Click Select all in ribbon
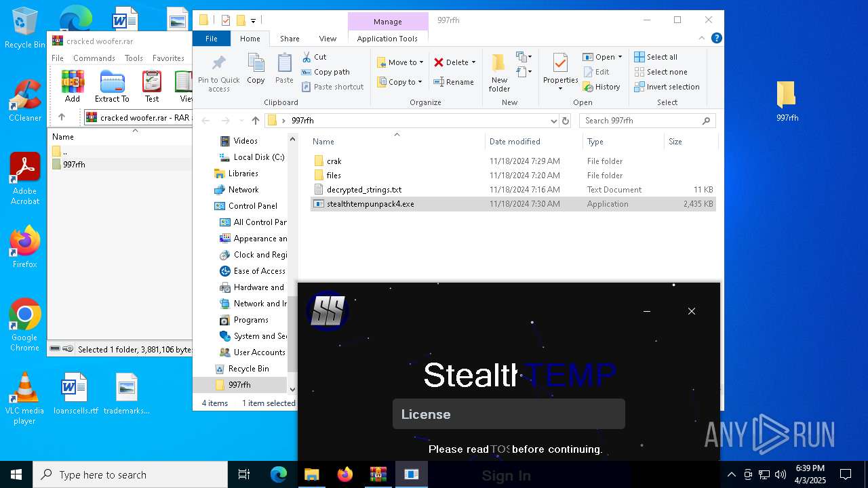 point(656,57)
